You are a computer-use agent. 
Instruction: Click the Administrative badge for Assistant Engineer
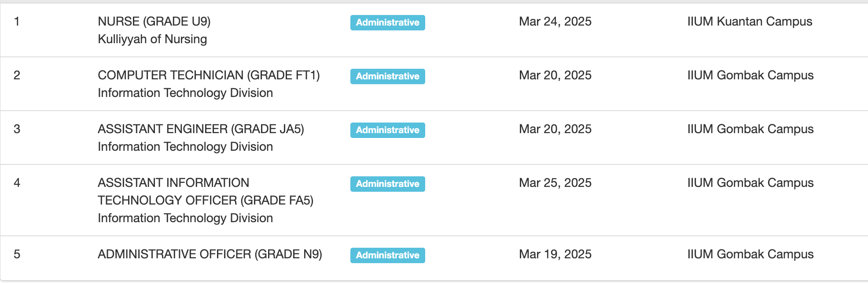387,130
